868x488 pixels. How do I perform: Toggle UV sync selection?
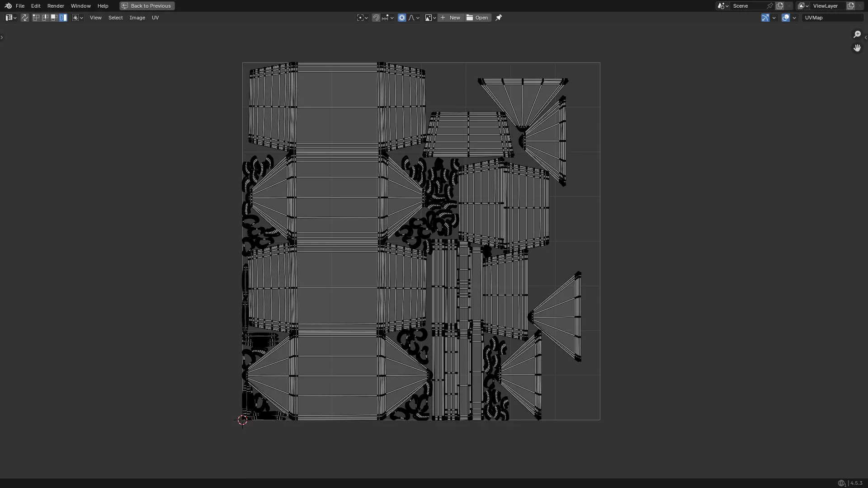[25, 18]
